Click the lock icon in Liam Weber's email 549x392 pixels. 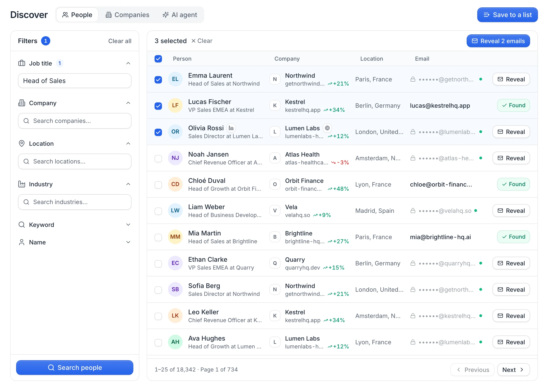[413, 211]
